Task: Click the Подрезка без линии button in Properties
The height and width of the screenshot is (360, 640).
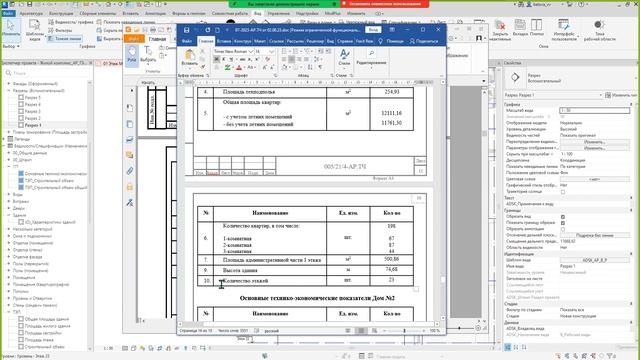Action: click(x=594, y=236)
